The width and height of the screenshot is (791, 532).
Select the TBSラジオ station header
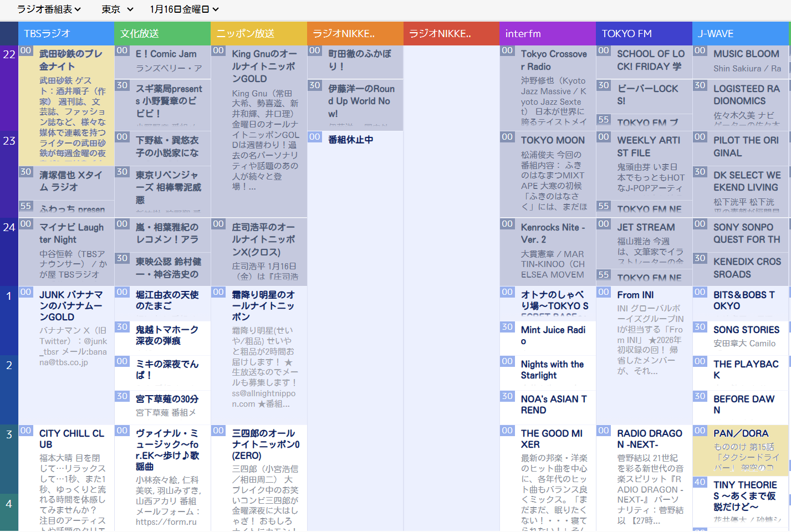pos(66,34)
